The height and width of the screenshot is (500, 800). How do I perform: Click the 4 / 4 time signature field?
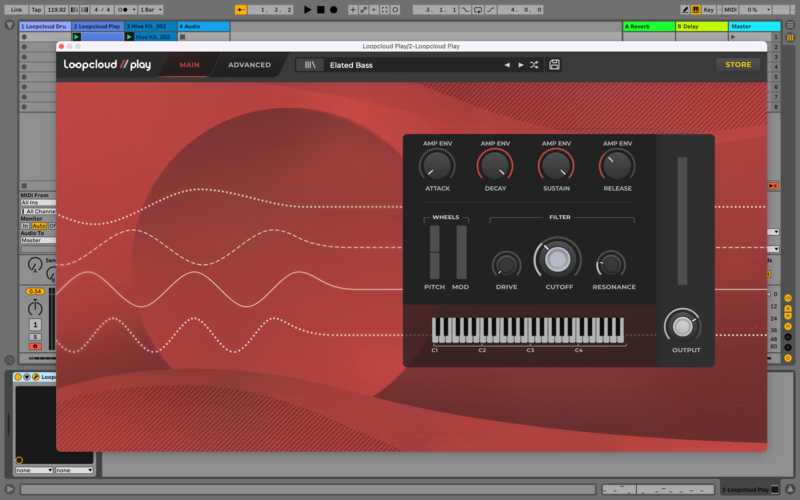(102, 10)
